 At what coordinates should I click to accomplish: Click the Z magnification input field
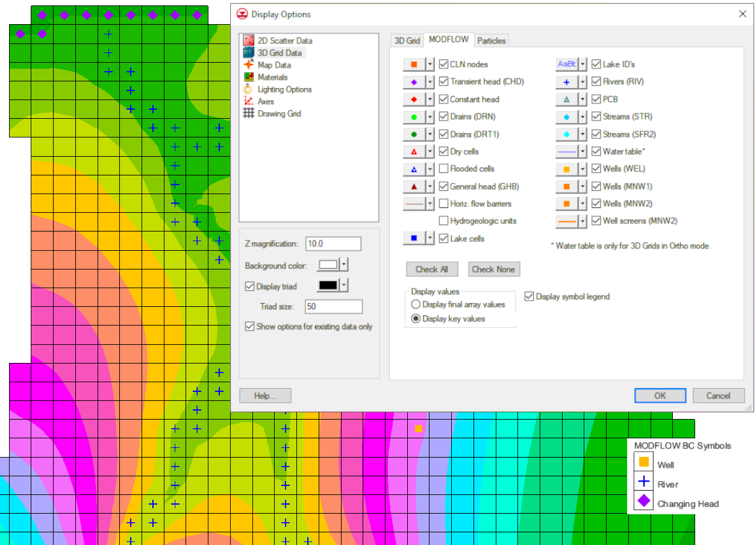[334, 244]
